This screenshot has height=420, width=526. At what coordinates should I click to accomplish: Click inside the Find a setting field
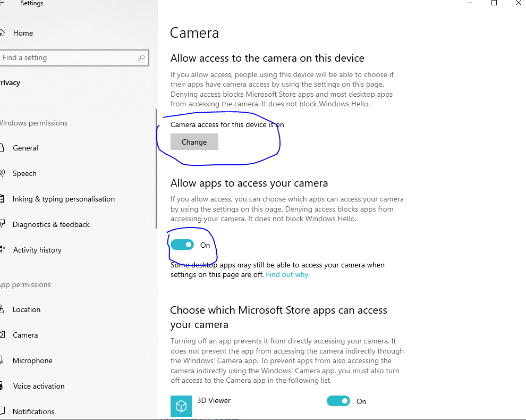click(x=64, y=57)
